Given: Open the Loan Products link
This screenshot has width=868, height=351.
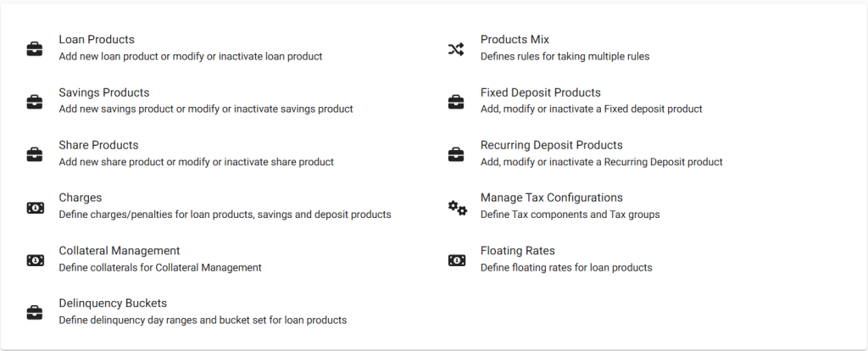Looking at the screenshot, I should point(97,39).
